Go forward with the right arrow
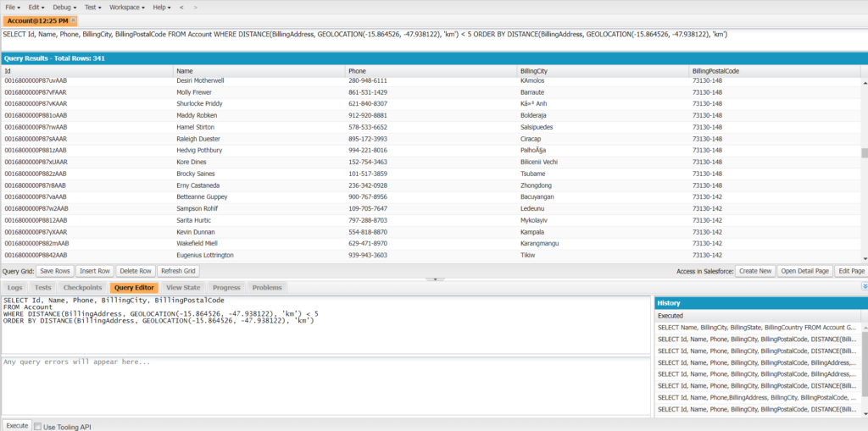 pos(196,7)
